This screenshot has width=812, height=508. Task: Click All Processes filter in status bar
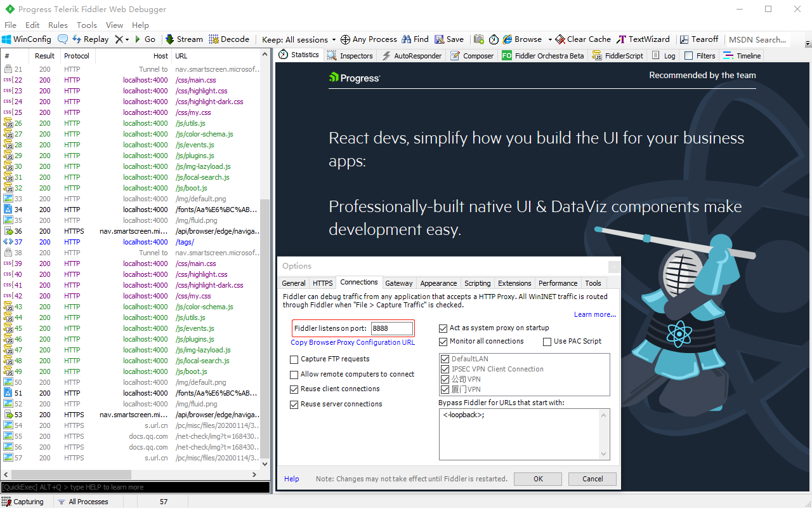click(x=83, y=502)
